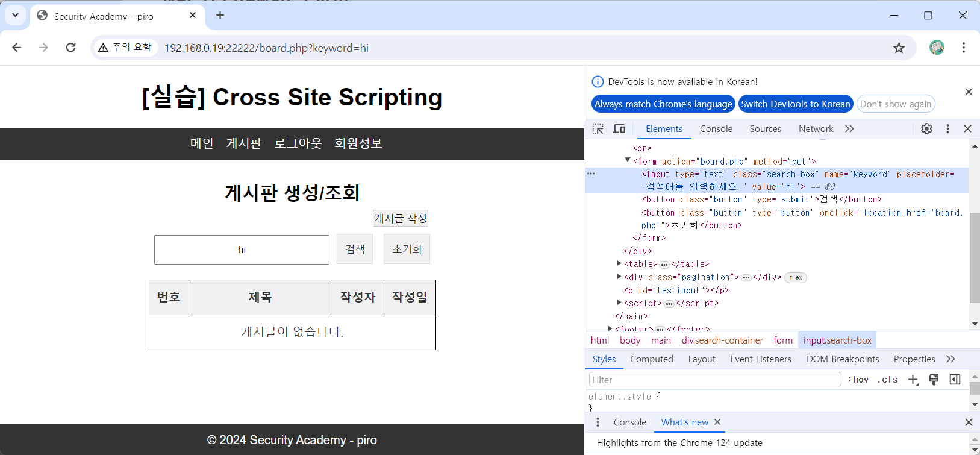This screenshot has height=455, width=980.
Task: Go back to previous page
Action: pyautogui.click(x=17, y=48)
